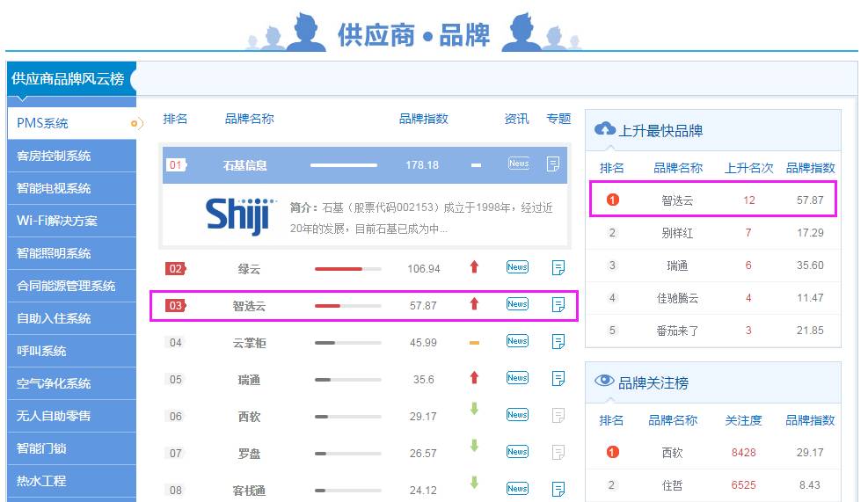Open the special topic document icon for 西软 rank 06

coord(558,416)
